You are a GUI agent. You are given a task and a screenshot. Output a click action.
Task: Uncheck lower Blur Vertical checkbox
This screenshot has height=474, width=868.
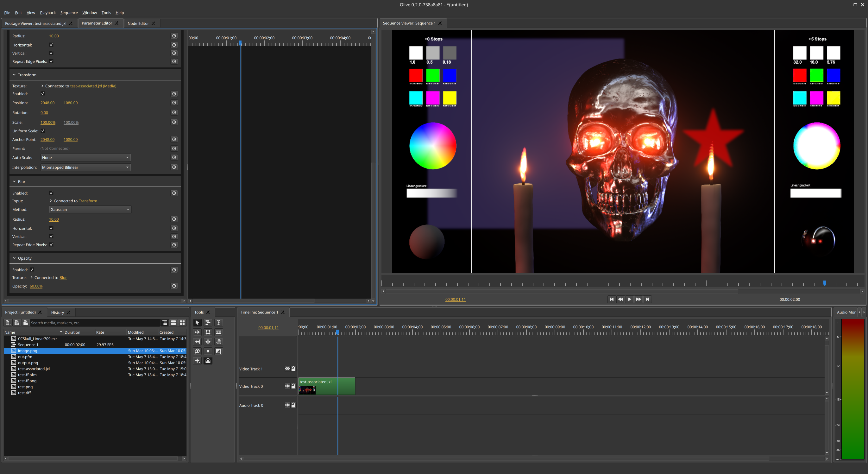click(x=51, y=236)
